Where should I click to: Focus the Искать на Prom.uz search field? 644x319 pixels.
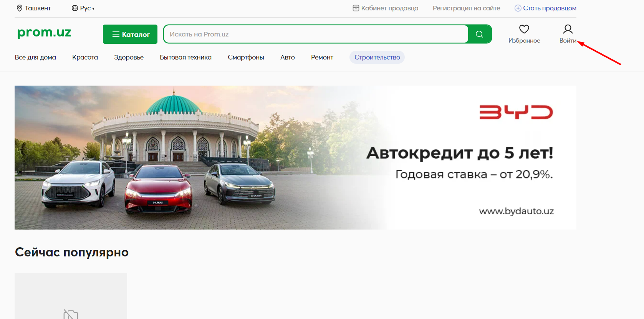(x=316, y=34)
